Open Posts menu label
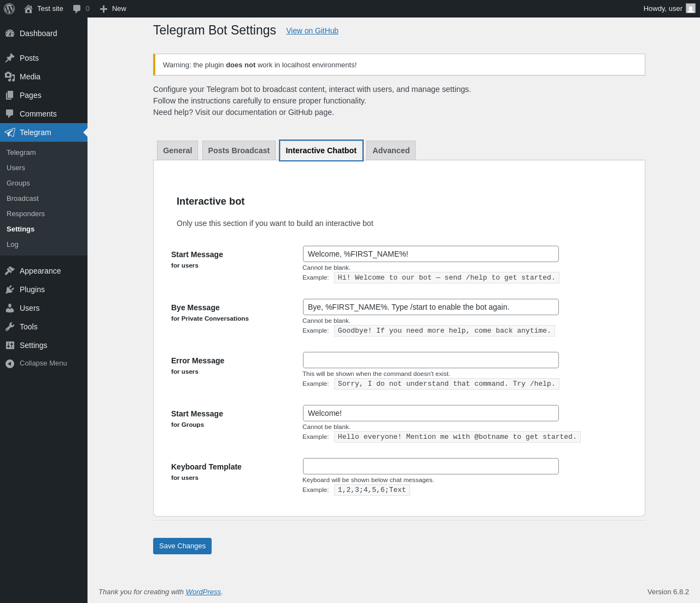 coord(29,58)
